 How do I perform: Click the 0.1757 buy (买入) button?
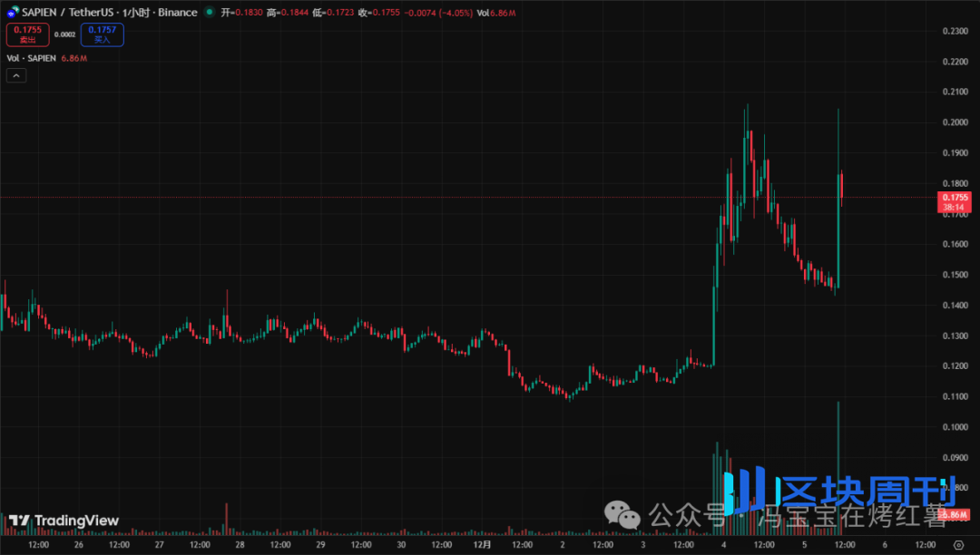pos(102,34)
